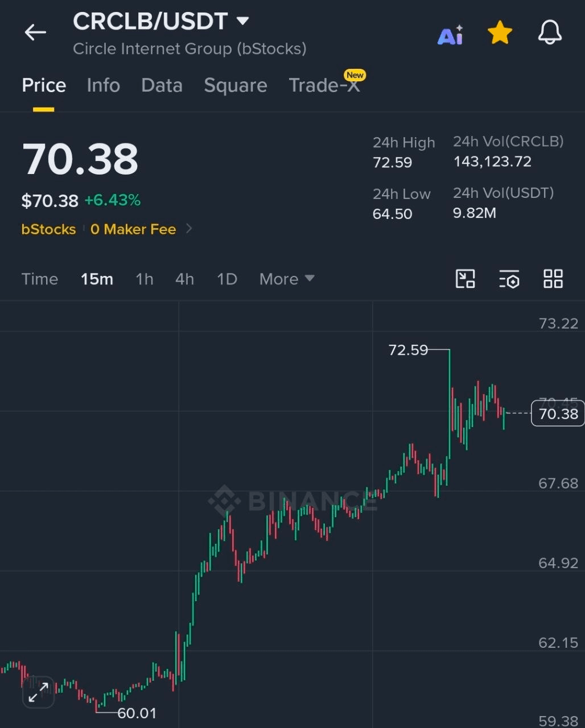This screenshot has width=585, height=728.
Task: Switch to the Data tab
Action: 162,85
